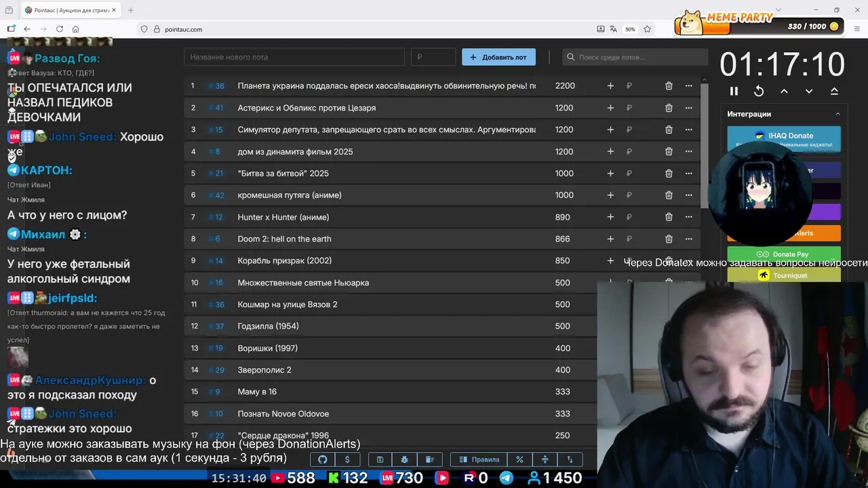868x488 pixels.
Task: Click clear lots trash-list icon
Action: tap(429, 460)
